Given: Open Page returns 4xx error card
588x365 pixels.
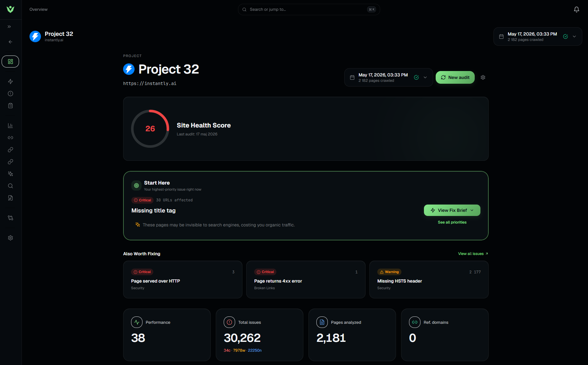Looking at the screenshot, I should (306, 279).
